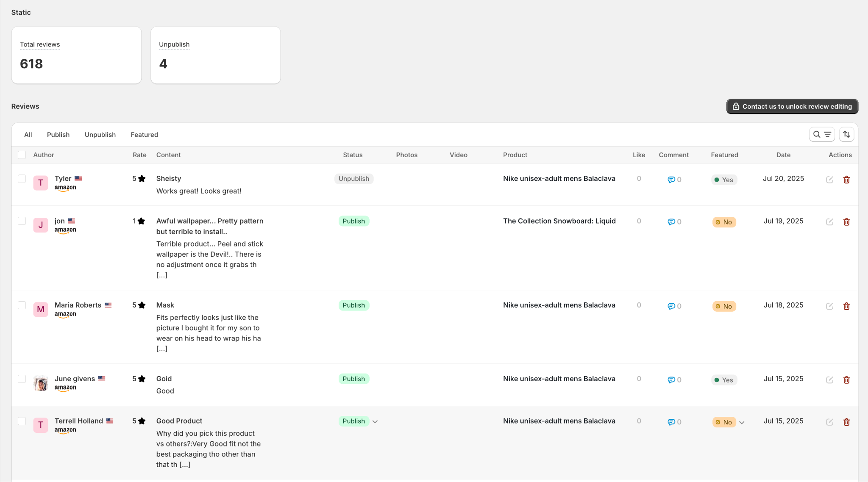868x482 pixels.
Task: Click Contact us to unlock review editing
Action: pos(792,106)
